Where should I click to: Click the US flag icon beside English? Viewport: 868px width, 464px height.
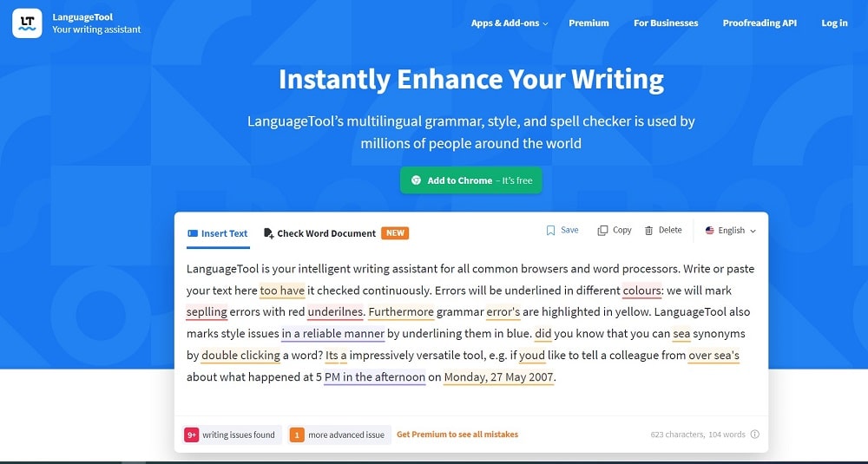click(x=710, y=231)
